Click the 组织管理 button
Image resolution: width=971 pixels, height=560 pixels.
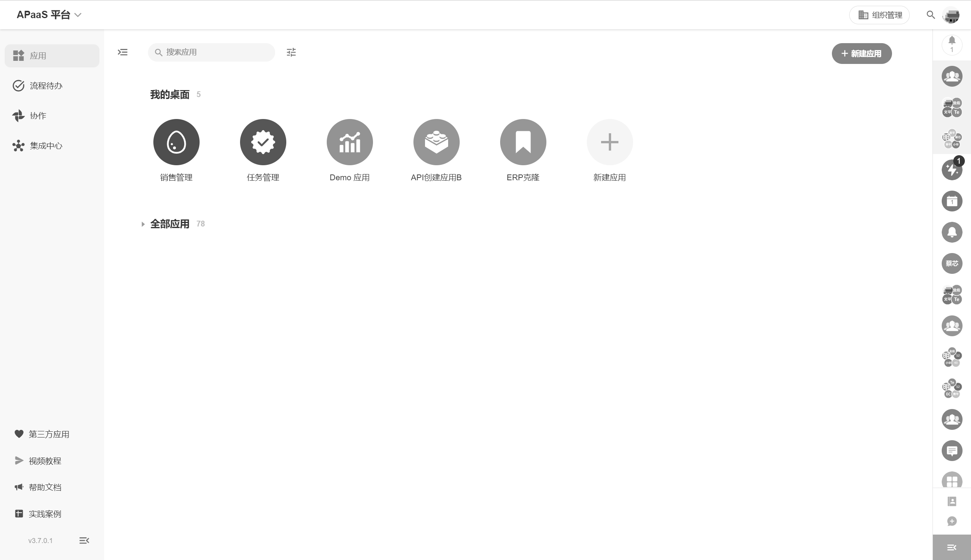pos(880,15)
